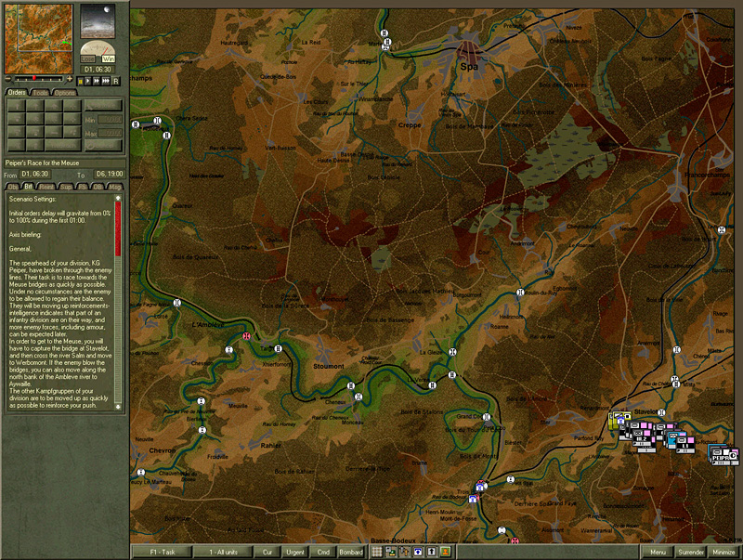This screenshot has width=743, height=560.
Task: Select the unit counter labeled I.1
Action: click(x=684, y=446)
